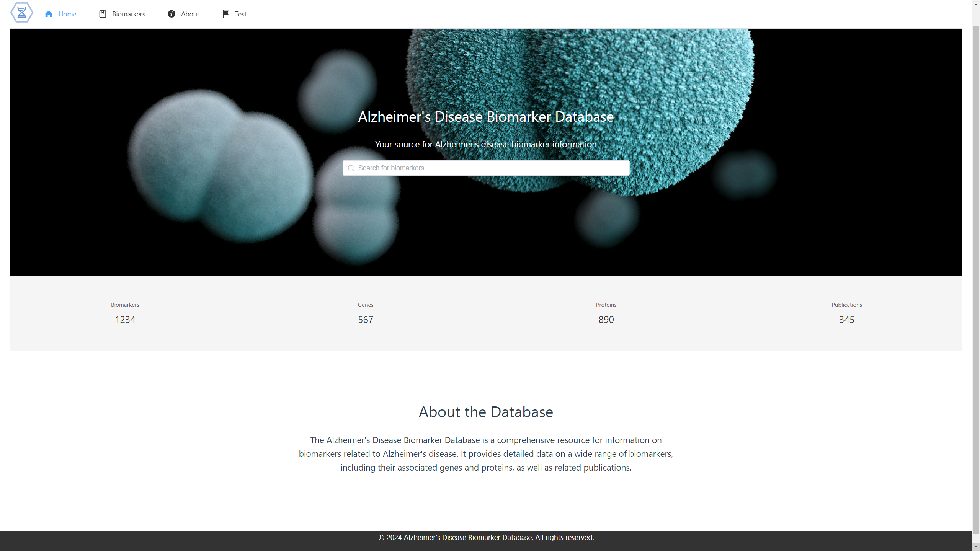The image size is (980, 551).
Task: Click the page scrollbar down arrow
Action: [976, 547]
